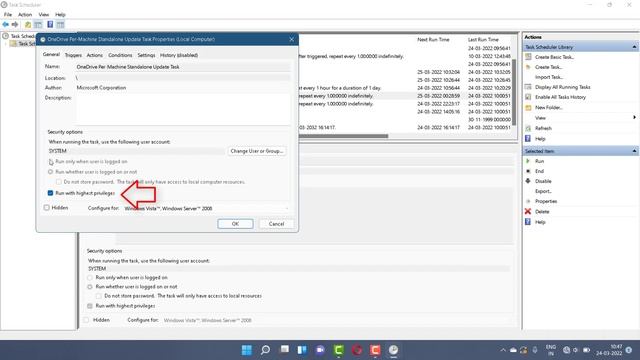This screenshot has width=640, height=360.
Task: Switch to Conditions tab
Action: click(x=120, y=55)
